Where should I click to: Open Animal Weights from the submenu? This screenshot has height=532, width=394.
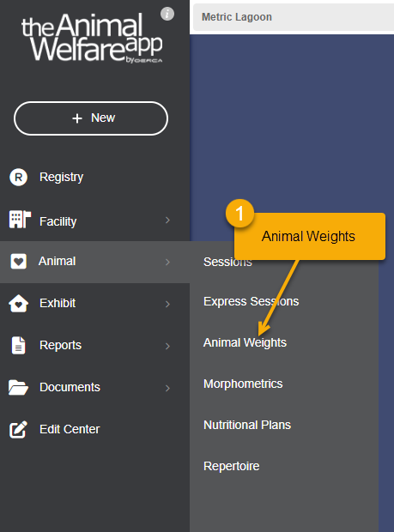point(245,342)
